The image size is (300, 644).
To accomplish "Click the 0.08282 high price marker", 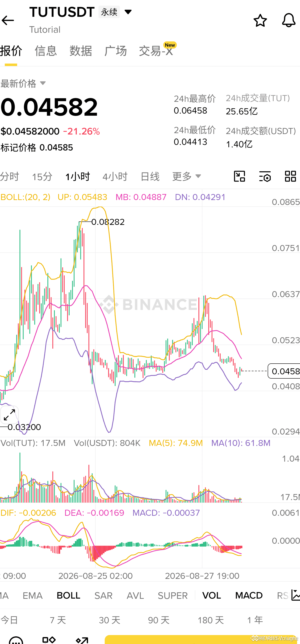I will coord(108,222).
